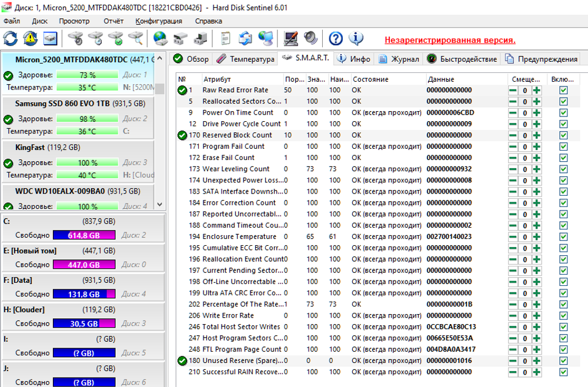Click the envelope with blue arrows icon
Image resolution: width=588 pixels, height=387 pixels.
pyautogui.click(x=245, y=38)
